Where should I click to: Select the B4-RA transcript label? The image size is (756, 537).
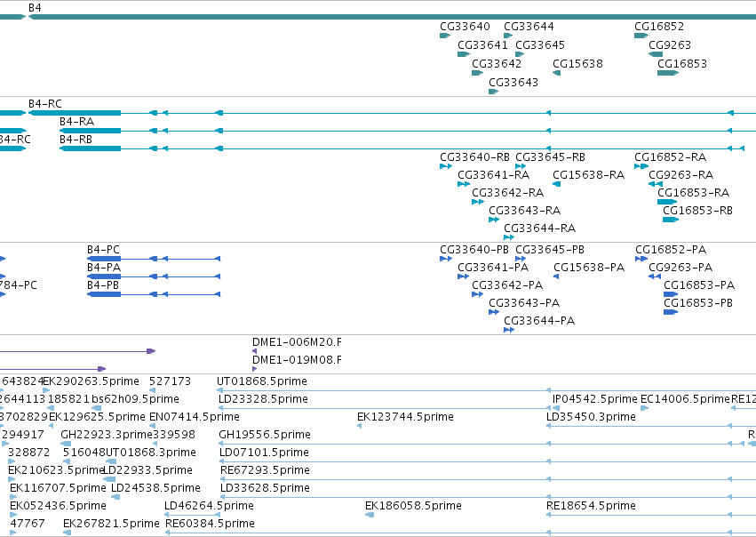tap(76, 122)
